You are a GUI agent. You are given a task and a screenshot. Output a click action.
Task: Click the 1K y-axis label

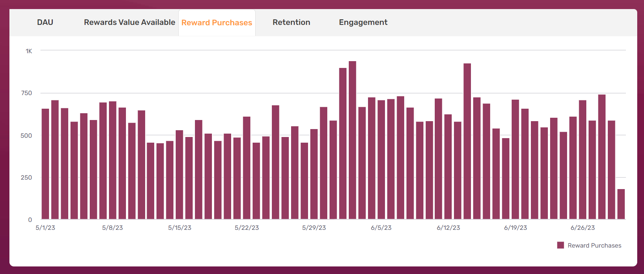click(29, 51)
